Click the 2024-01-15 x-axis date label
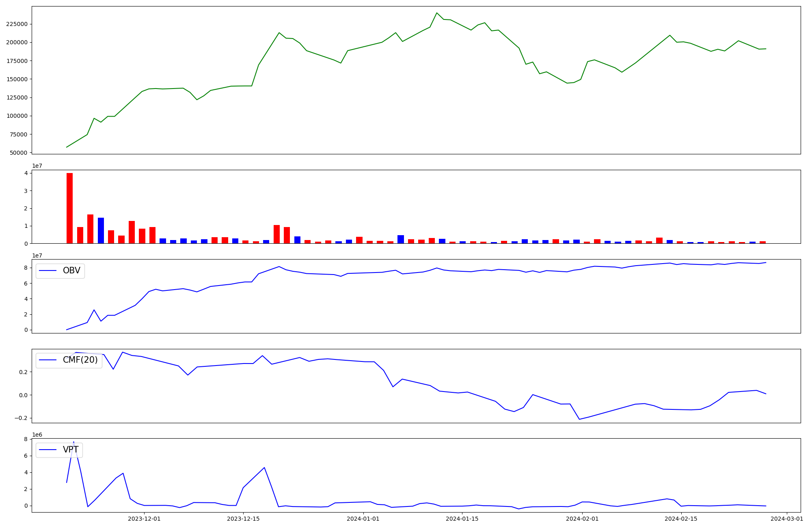The image size is (812, 528). [x=462, y=519]
